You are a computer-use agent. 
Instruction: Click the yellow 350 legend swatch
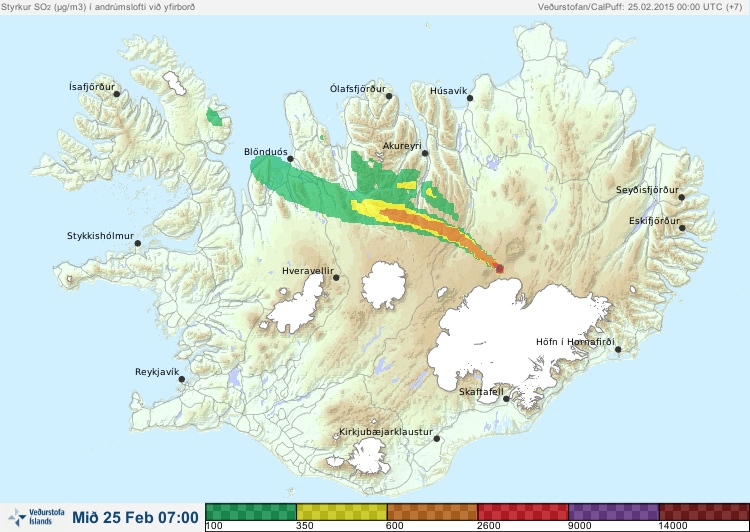point(342,512)
